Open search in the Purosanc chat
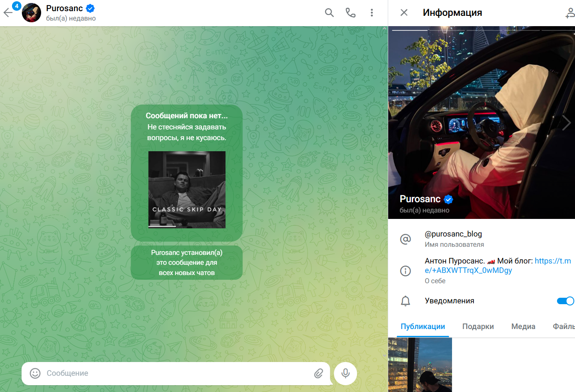 coord(329,13)
